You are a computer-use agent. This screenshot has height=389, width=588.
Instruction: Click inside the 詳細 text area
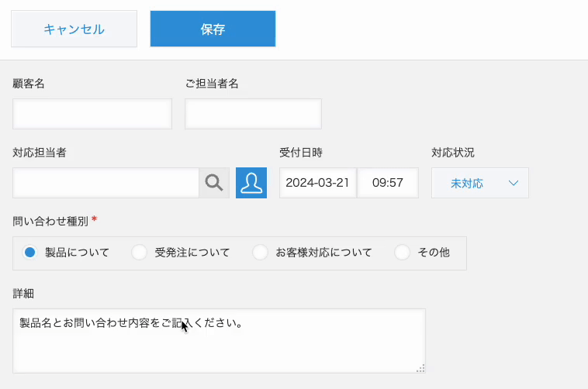[x=219, y=341]
